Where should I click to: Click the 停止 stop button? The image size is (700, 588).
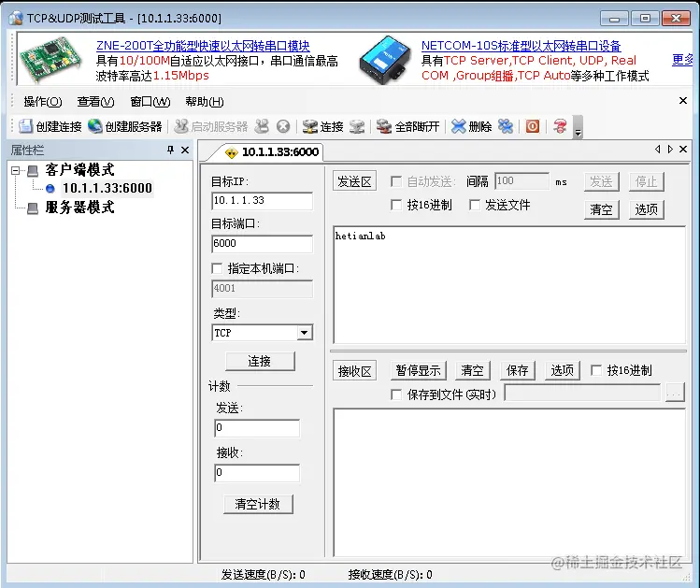[646, 181]
